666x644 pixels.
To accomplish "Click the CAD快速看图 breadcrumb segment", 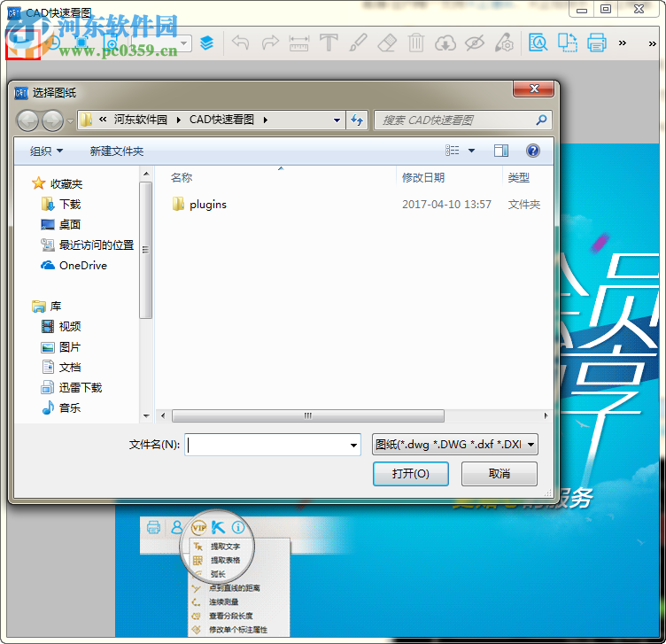I will 221,120.
